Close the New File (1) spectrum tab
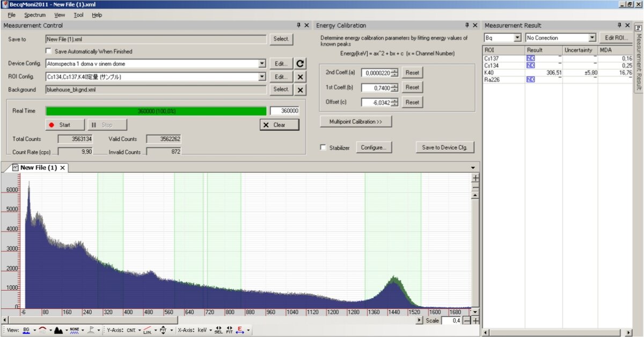 point(62,168)
